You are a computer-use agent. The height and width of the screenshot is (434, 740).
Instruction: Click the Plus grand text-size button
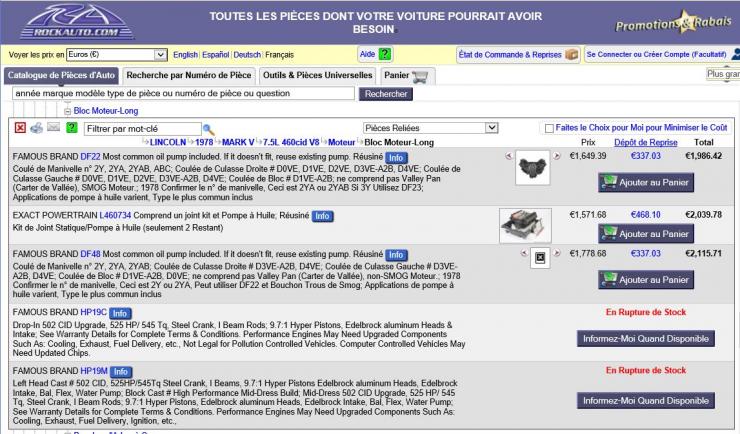[723, 74]
